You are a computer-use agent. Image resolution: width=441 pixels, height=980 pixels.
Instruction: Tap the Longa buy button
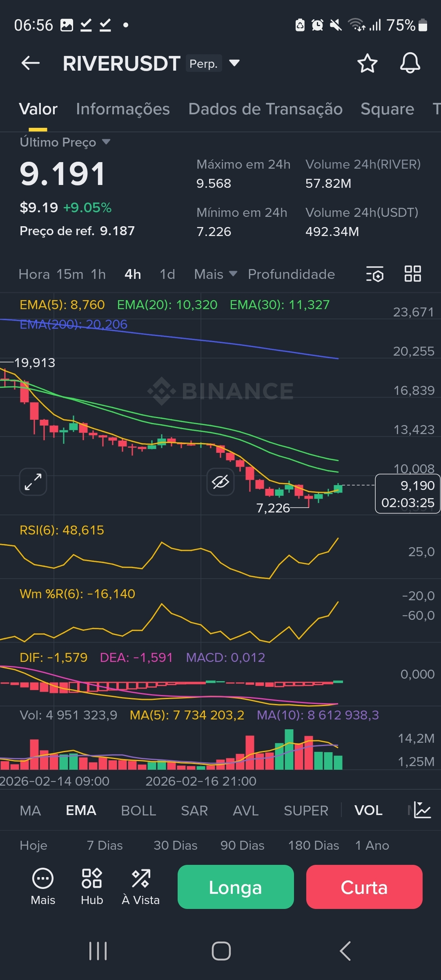tap(236, 887)
